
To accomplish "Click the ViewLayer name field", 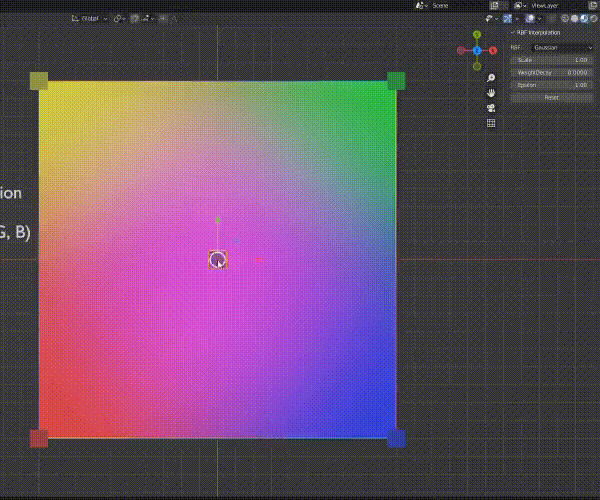I will pos(556,5).
